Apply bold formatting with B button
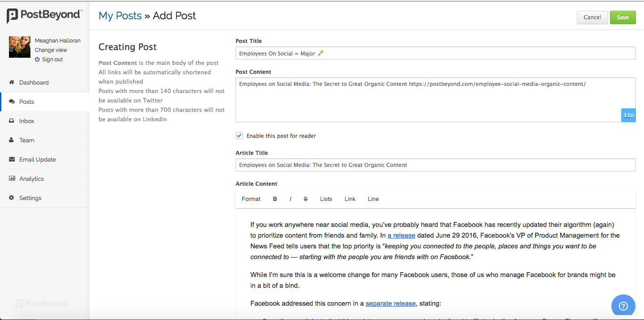 click(275, 199)
